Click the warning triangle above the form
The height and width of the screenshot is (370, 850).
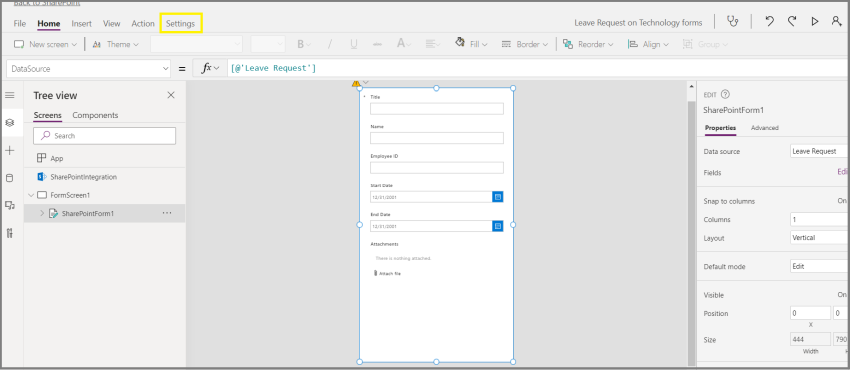[356, 83]
